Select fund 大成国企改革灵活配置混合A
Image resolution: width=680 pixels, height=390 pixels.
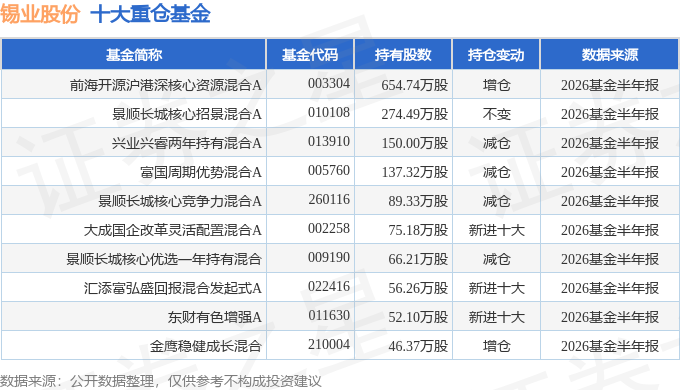pyautogui.click(x=173, y=230)
